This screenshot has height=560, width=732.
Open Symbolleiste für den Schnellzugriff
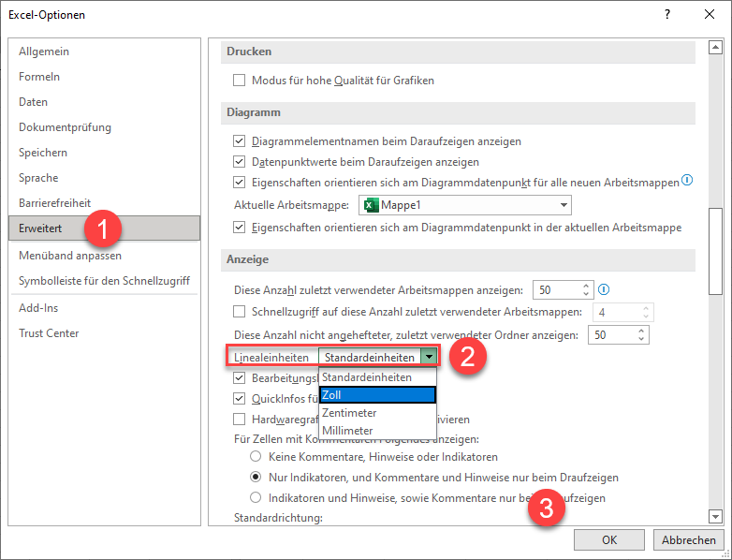104,281
